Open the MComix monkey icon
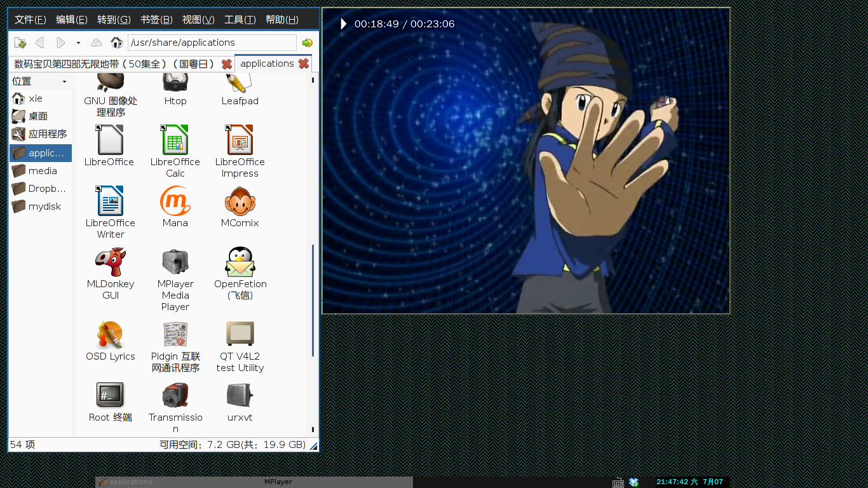Viewport: 868px width, 488px height. pyautogui.click(x=240, y=201)
